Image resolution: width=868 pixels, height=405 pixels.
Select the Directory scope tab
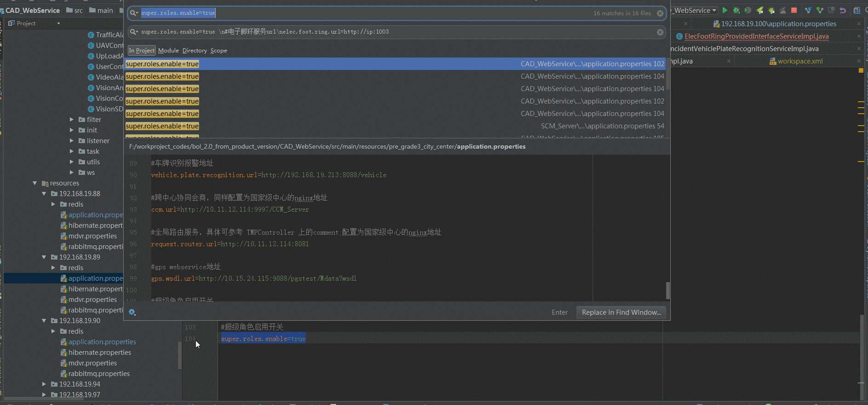coord(194,51)
